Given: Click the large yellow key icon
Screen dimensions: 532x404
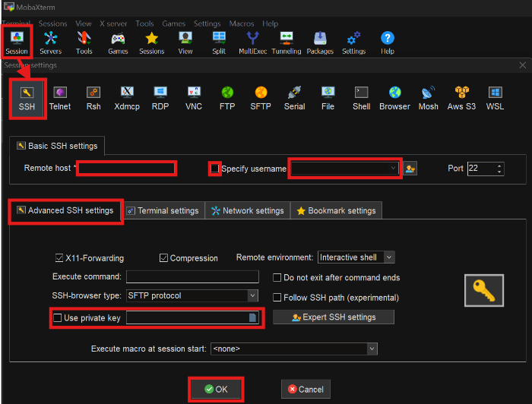Looking at the screenshot, I should pos(484,290).
